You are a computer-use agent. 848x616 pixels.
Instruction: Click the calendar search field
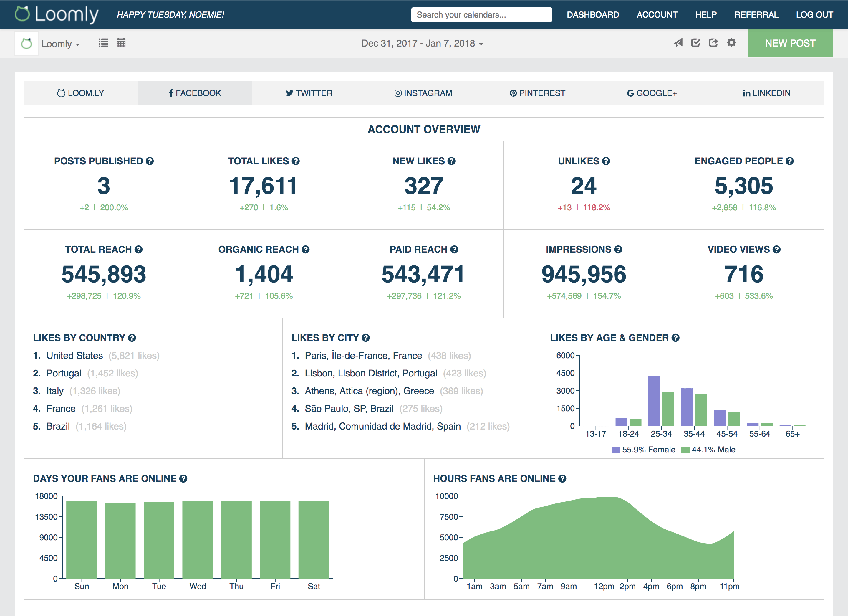pos(481,15)
